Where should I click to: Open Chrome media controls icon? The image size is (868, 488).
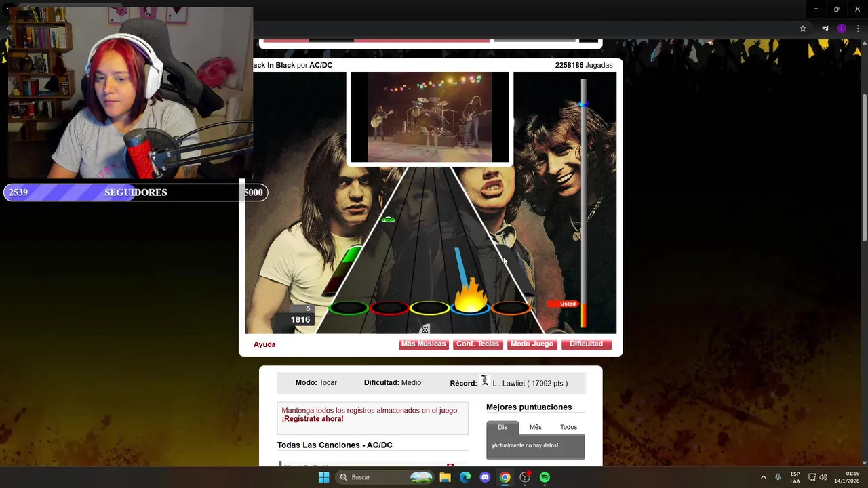pyautogui.click(x=825, y=28)
